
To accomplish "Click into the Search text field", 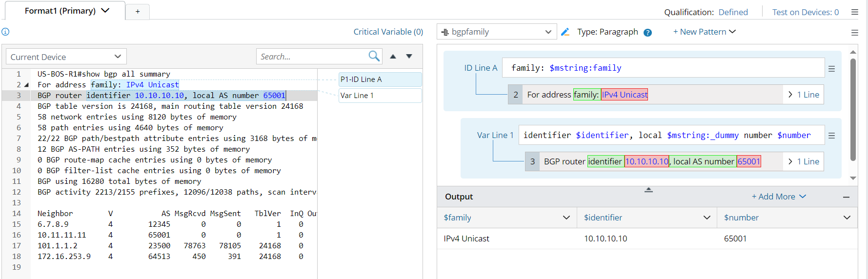I will click(x=312, y=57).
